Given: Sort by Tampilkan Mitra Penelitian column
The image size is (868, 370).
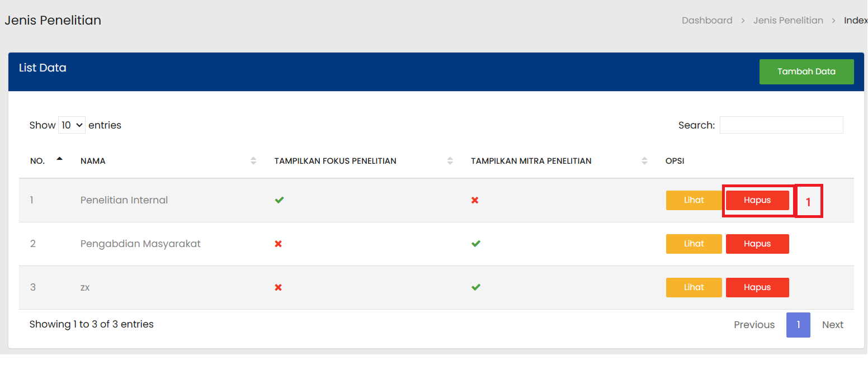Looking at the screenshot, I should [x=558, y=161].
